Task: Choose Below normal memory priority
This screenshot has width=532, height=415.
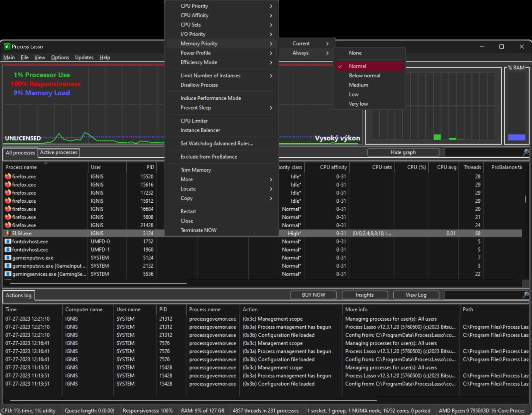Action: [369, 75]
